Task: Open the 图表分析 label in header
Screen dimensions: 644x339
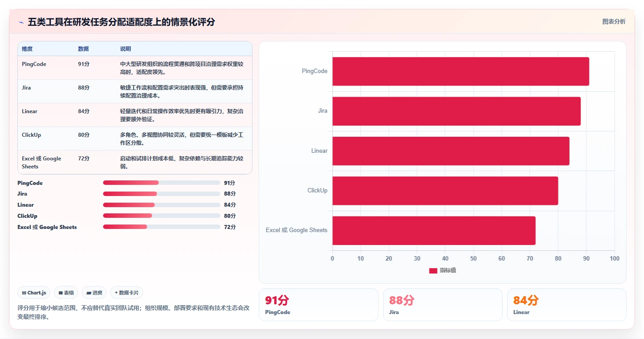Action: click(614, 21)
